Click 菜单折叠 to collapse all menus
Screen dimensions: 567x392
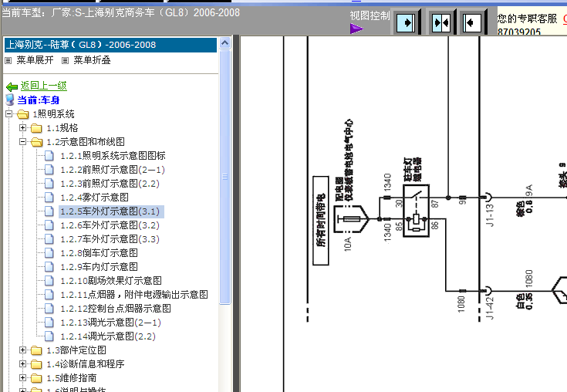[x=92, y=60]
